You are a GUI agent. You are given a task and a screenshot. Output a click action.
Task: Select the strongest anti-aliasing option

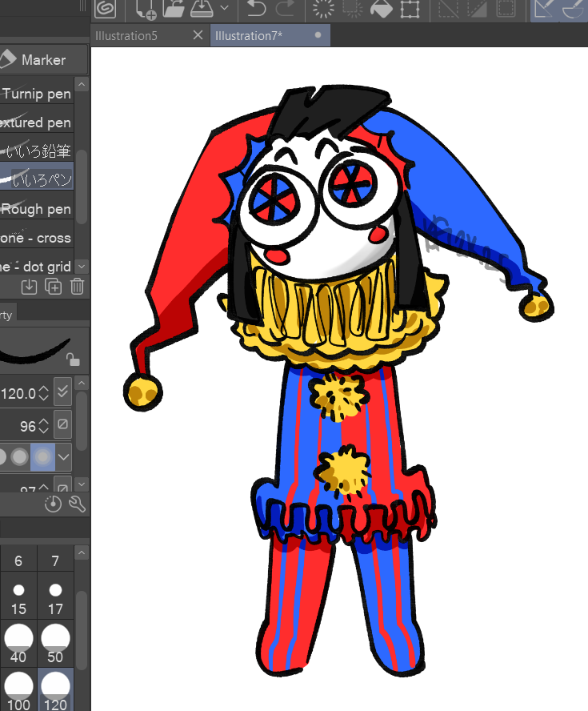tap(43, 456)
